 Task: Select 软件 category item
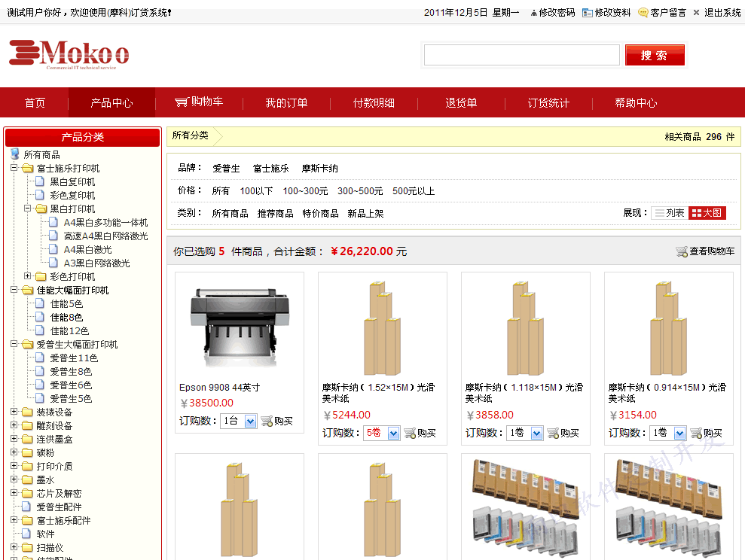46,534
